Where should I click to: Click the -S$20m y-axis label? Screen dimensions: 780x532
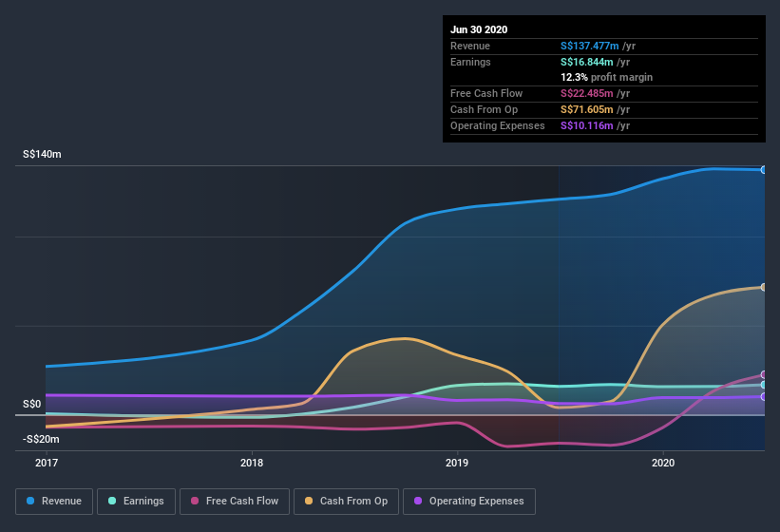(x=41, y=439)
